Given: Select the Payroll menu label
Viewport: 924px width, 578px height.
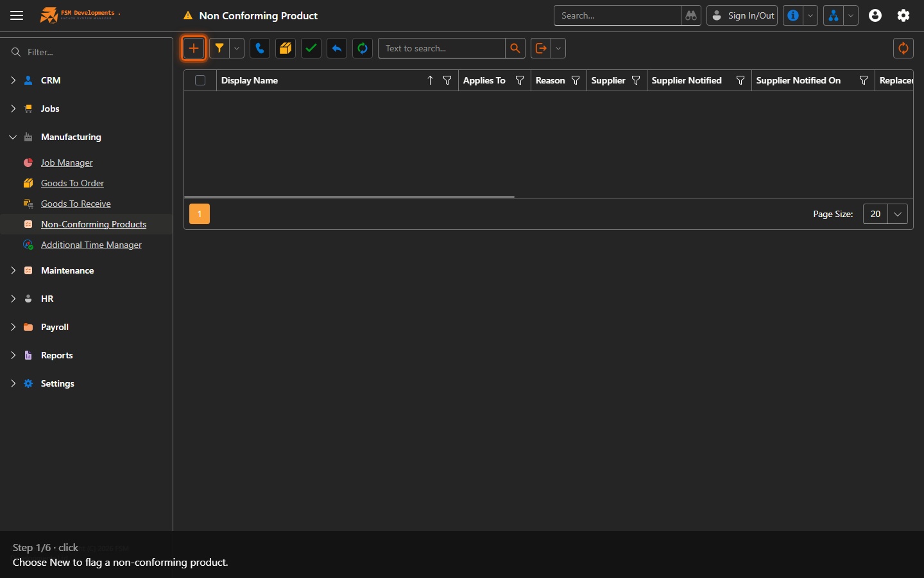Looking at the screenshot, I should coord(55,327).
